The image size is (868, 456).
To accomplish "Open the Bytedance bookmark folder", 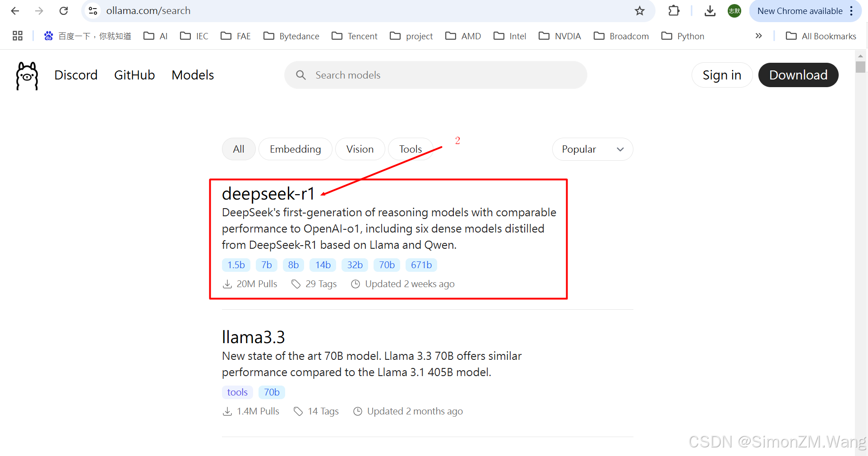I will [291, 36].
